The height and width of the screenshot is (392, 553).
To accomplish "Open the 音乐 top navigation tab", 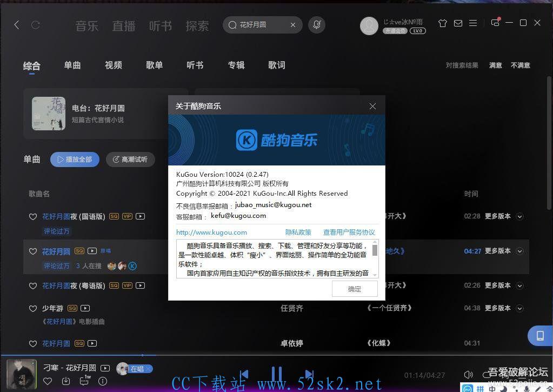I will tap(86, 25).
